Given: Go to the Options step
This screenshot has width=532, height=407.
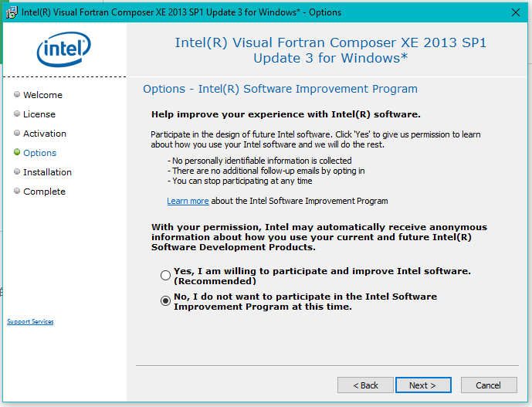Looking at the screenshot, I should click(40, 153).
